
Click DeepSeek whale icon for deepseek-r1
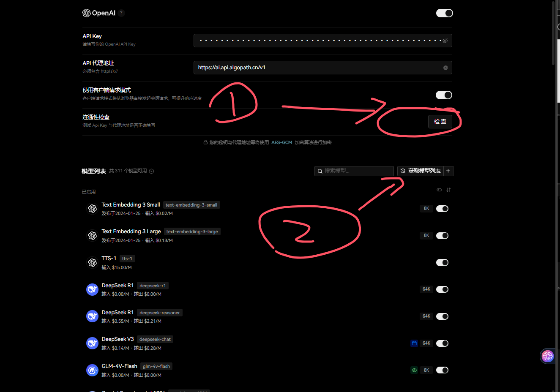(92, 289)
